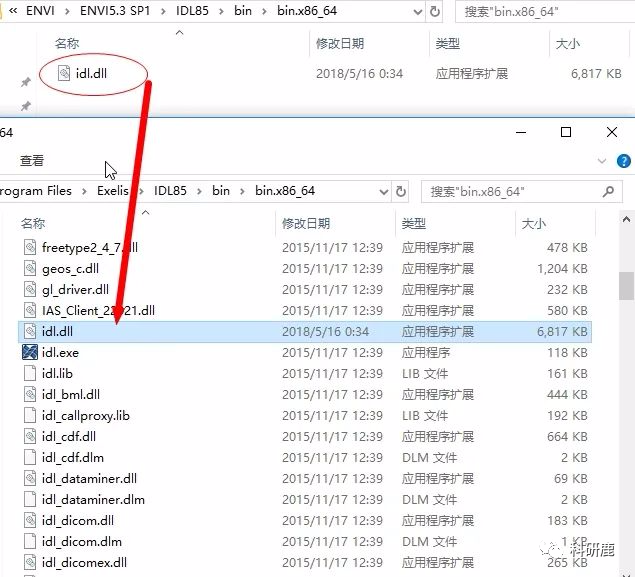635x577 pixels.
Task: Click the idl.lib file icon
Action: 30,374
